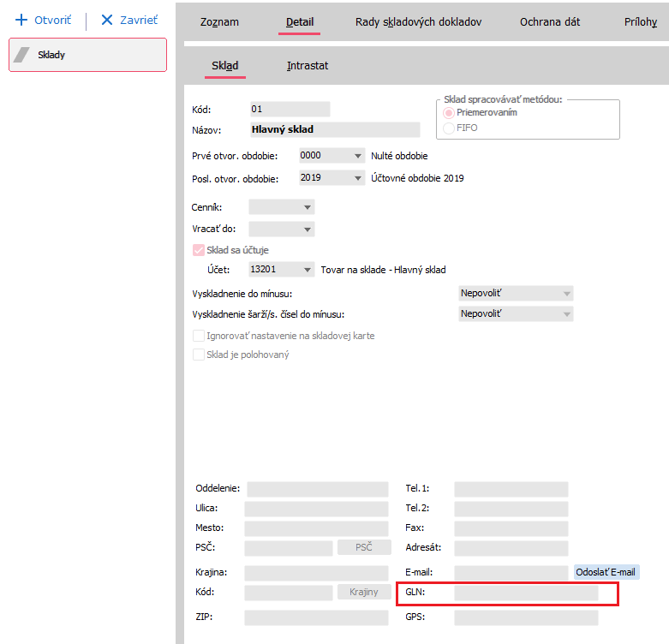Expand Prvé otvor. obdobie dropdown
Image resolution: width=669 pixels, height=644 pixels.
[358, 156]
